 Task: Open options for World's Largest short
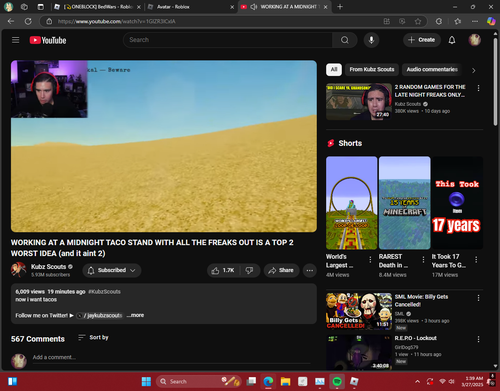click(x=370, y=259)
